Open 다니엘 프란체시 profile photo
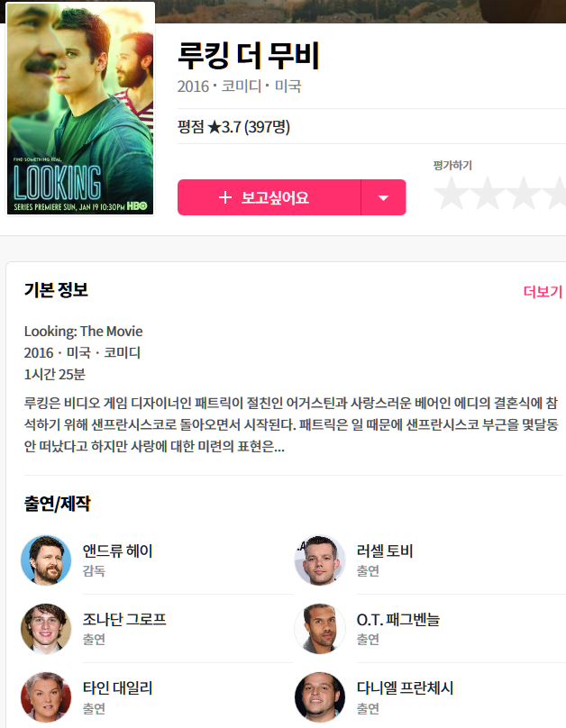The width and height of the screenshot is (566, 728). [320, 696]
